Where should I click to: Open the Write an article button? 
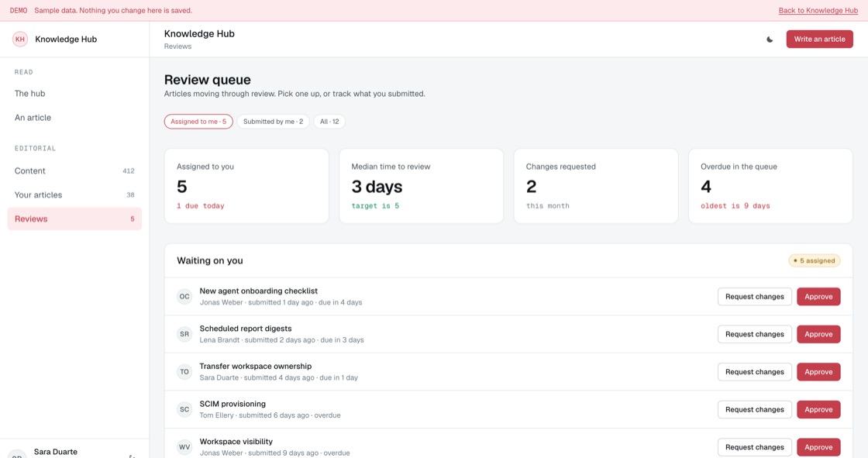(x=819, y=40)
